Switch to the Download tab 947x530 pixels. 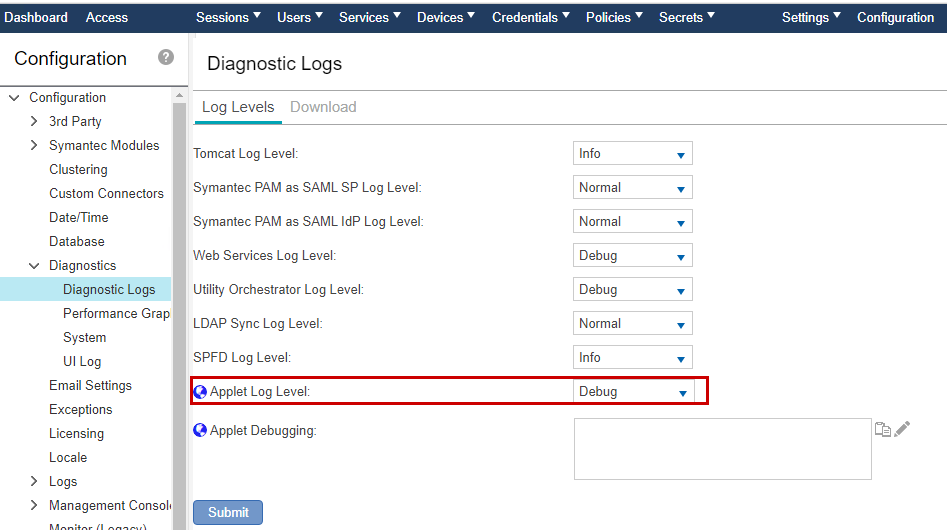point(323,107)
